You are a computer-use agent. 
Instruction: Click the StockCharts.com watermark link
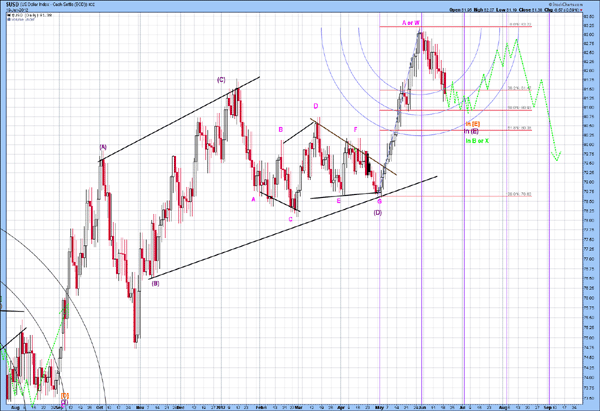pos(566,5)
